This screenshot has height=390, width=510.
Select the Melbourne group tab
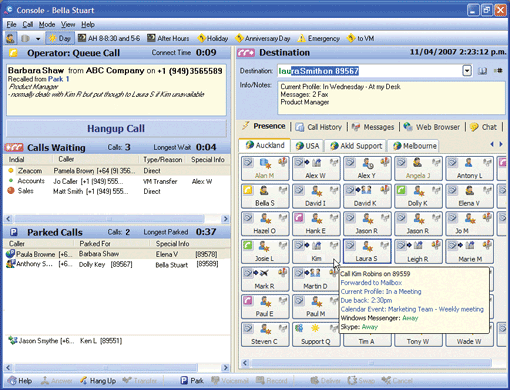click(x=414, y=146)
